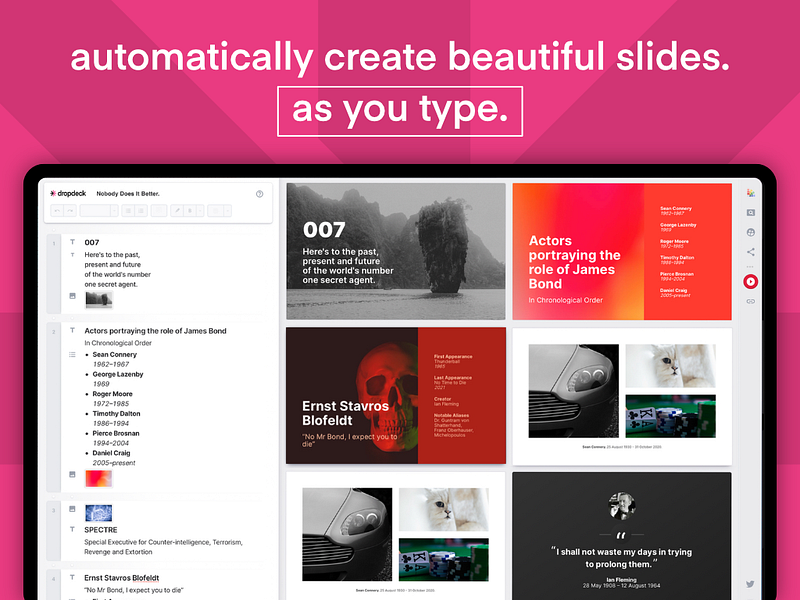Image resolution: width=800 pixels, height=600 pixels.
Task: Click the T icon beside Ernst Stavros Blofeldt
Action: click(72, 578)
